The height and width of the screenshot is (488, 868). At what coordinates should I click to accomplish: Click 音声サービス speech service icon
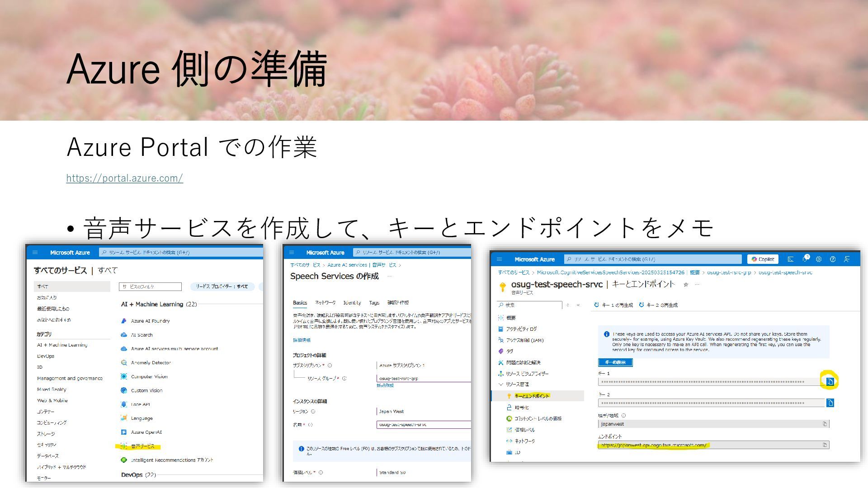[x=124, y=446]
